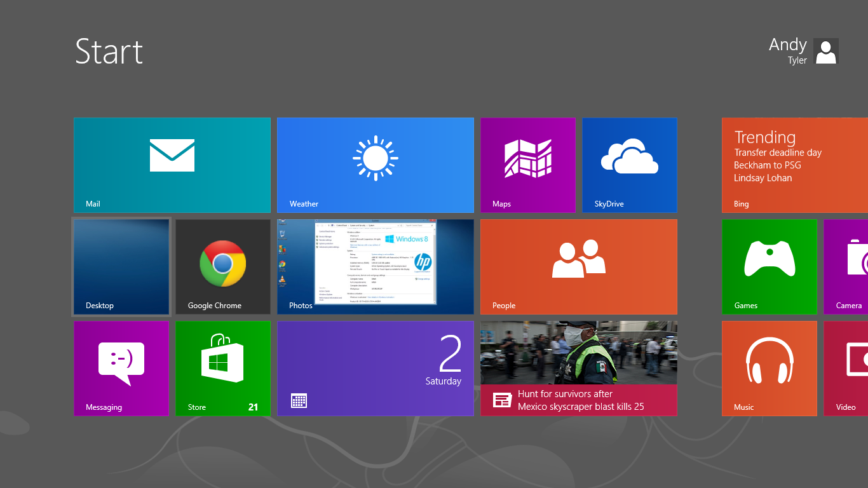
Task: Click the Start heading text
Action: (x=109, y=51)
